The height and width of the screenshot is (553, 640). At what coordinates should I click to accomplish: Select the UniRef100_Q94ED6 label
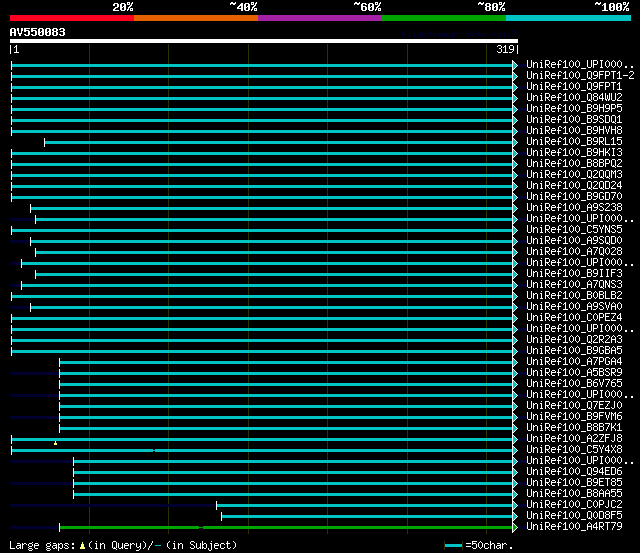pyautogui.click(x=574, y=472)
